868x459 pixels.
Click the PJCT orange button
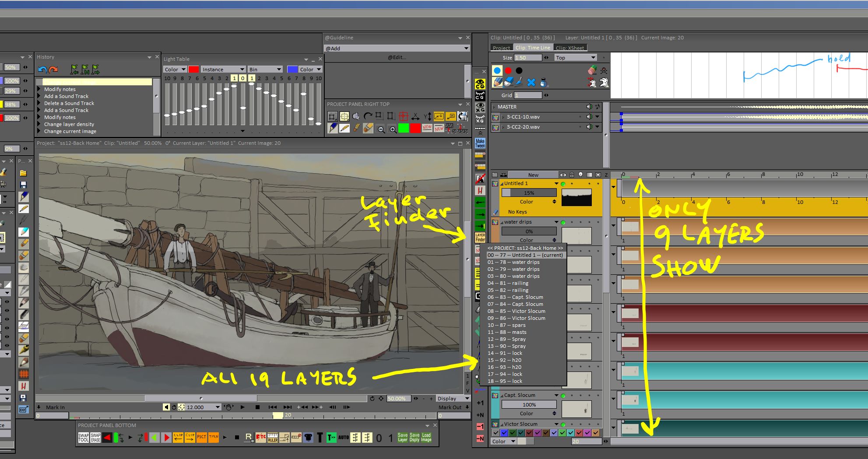point(201,438)
